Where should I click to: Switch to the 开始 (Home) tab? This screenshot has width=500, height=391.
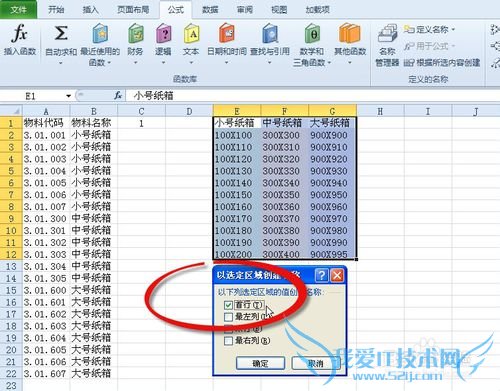point(56,10)
